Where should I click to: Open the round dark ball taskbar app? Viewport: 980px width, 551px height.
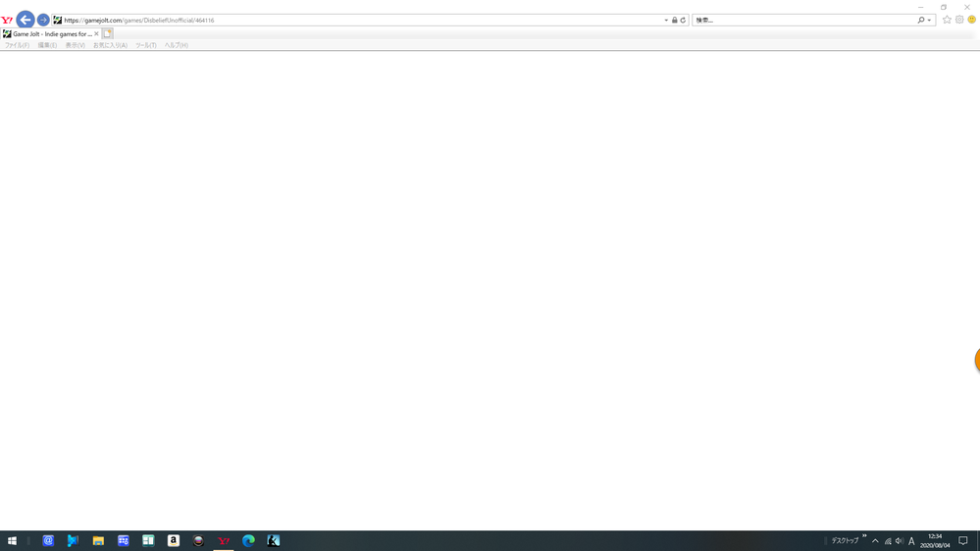pyautogui.click(x=198, y=541)
